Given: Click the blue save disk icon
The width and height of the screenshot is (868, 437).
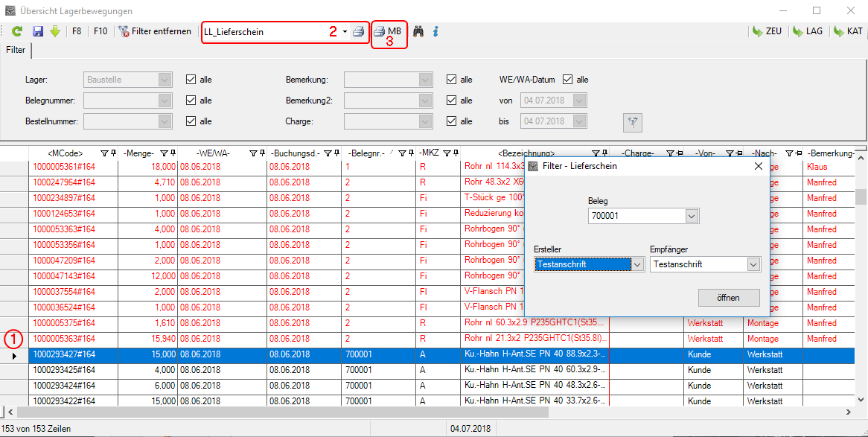Looking at the screenshot, I should (37, 32).
